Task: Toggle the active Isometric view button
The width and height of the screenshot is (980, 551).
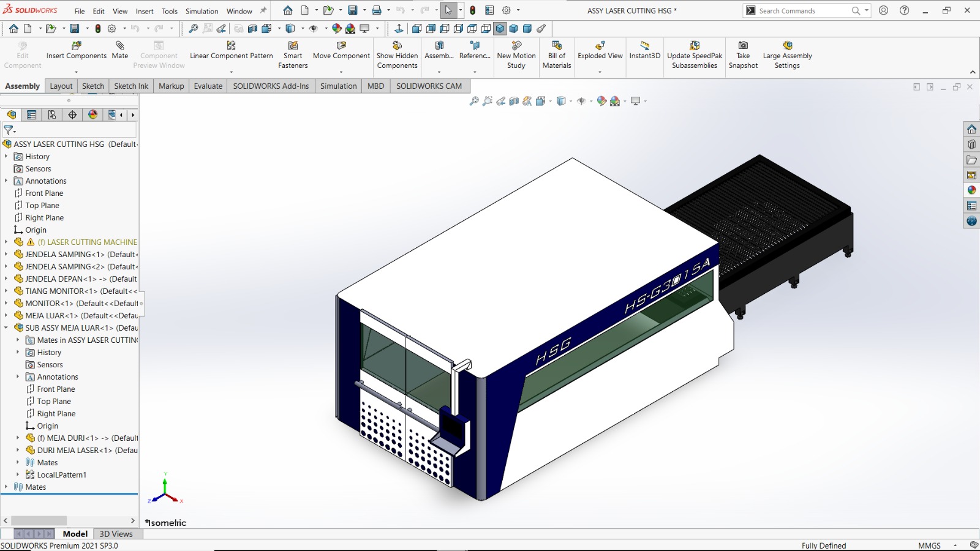Action: (x=500, y=29)
